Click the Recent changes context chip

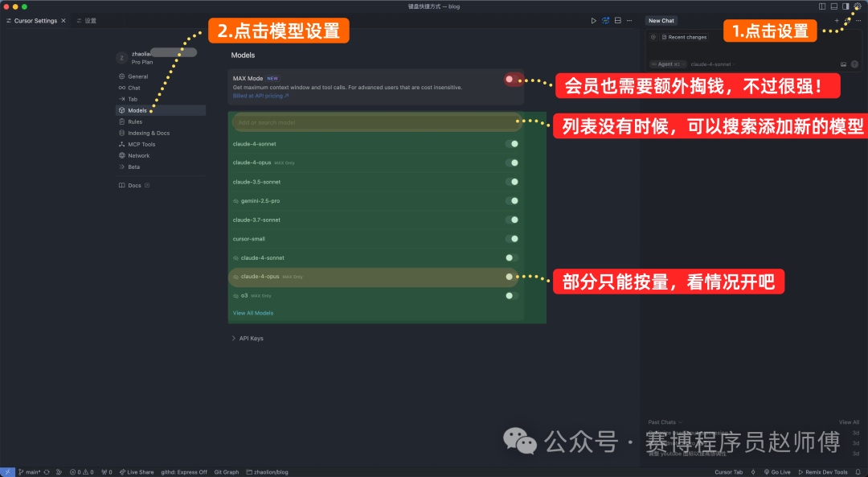(684, 37)
